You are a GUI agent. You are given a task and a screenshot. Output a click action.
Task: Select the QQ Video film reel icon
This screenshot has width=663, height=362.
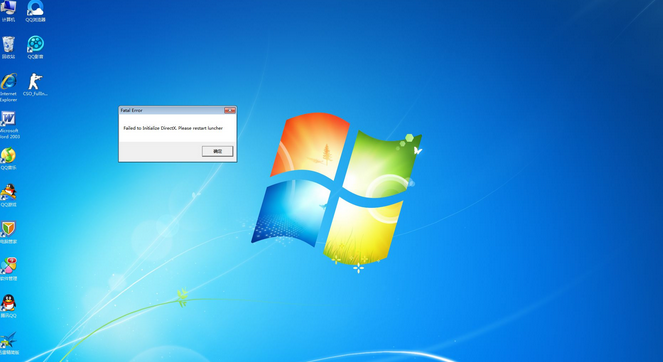click(36, 44)
